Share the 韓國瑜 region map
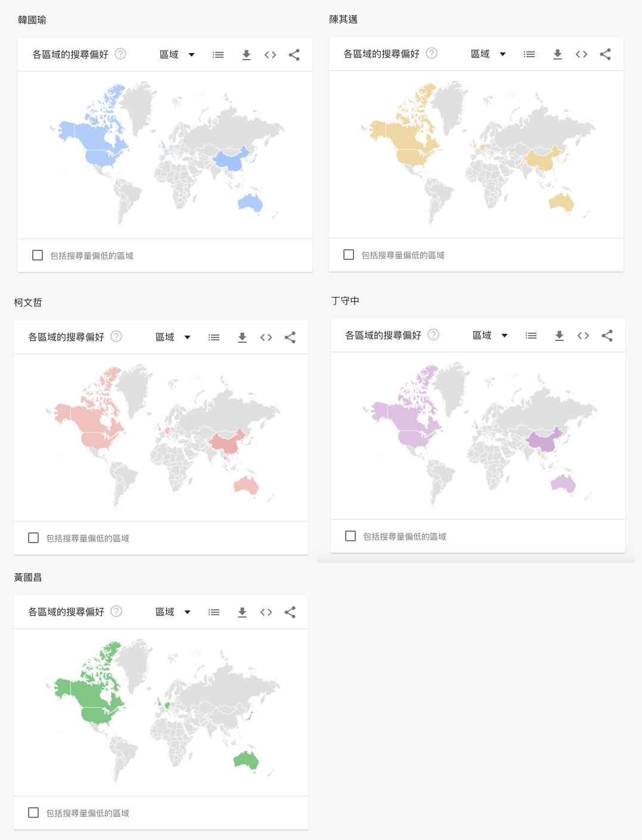 tap(294, 55)
